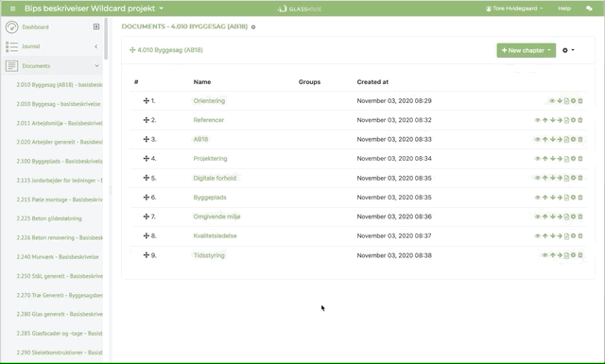This screenshot has height=364, width=605.
Task: Move Omgivende miljø chapter up
Action: click(x=545, y=217)
